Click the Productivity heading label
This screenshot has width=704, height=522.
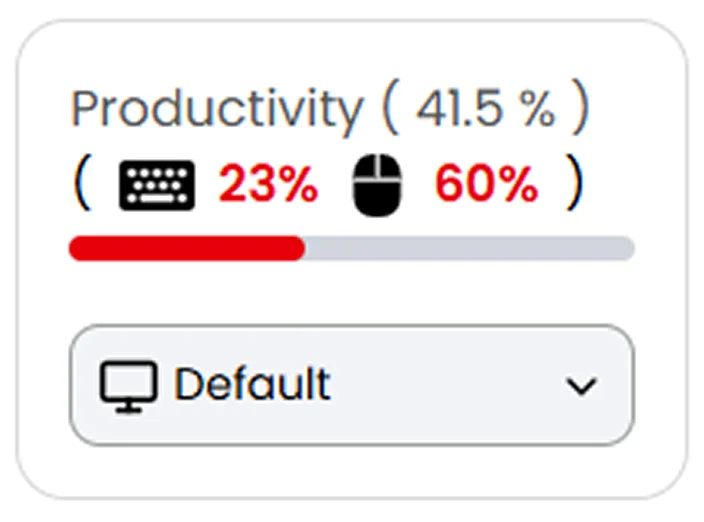click(216, 109)
